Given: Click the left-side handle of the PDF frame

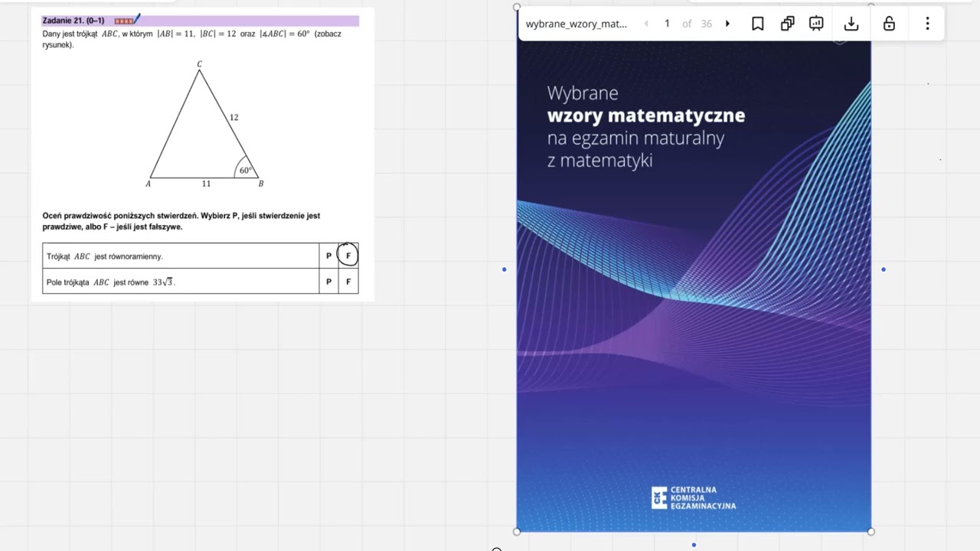Looking at the screenshot, I should pos(504,269).
